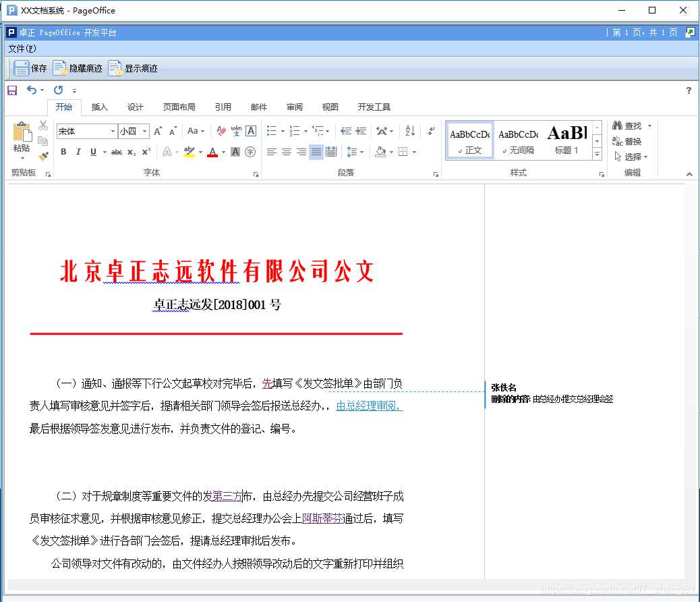700x602 pixels.
Task: Toggle underline formatting
Action: pos(93,152)
